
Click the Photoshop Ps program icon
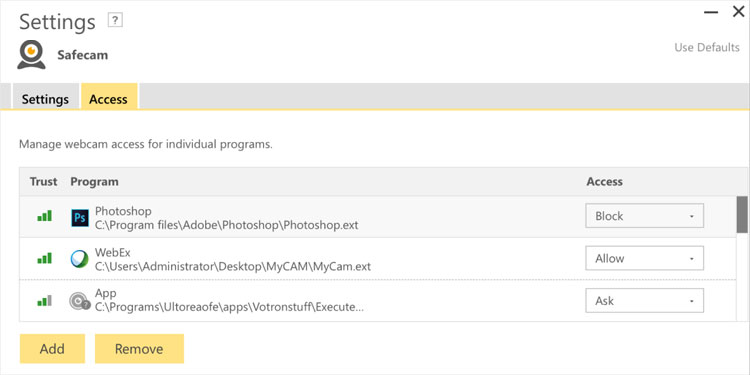point(80,218)
